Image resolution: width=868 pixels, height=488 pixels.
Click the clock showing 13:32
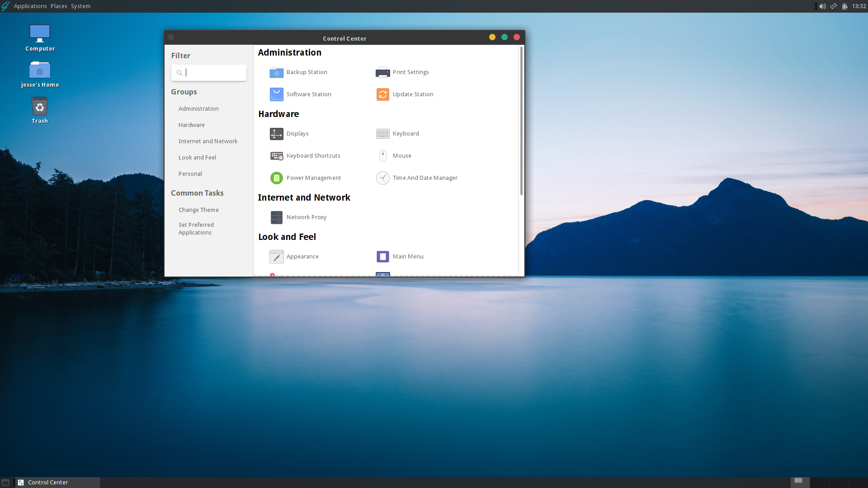(x=859, y=6)
